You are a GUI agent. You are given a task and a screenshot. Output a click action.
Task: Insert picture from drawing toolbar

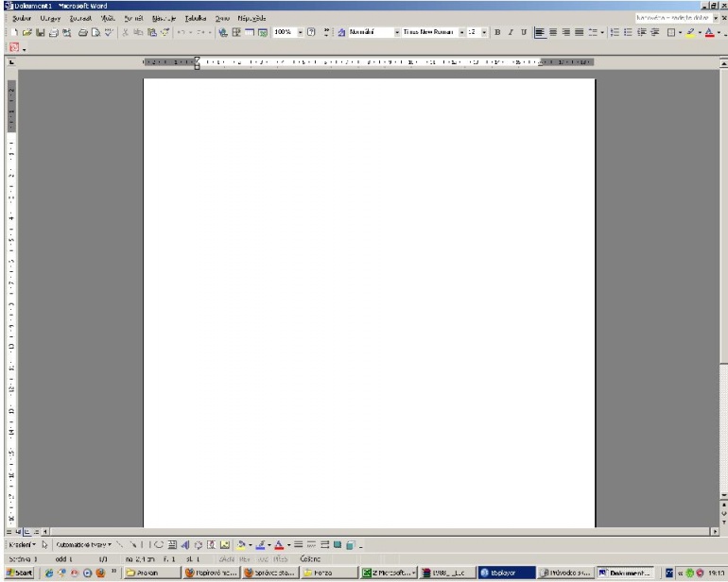point(225,545)
